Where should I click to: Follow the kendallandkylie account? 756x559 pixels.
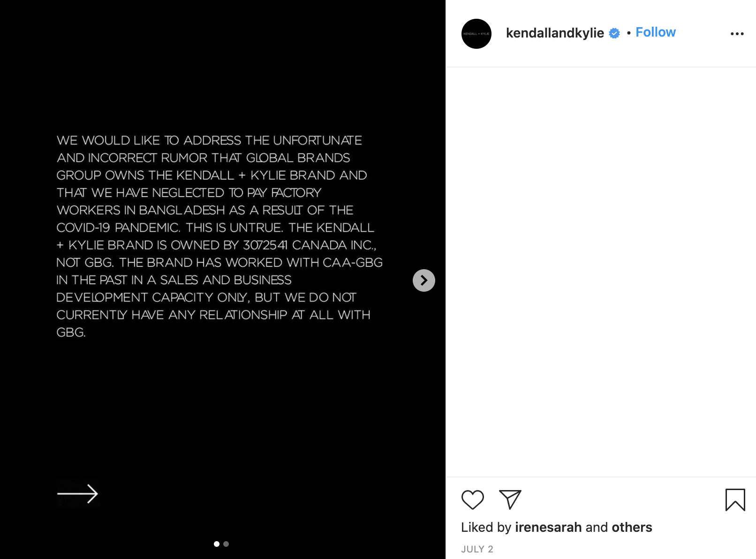click(x=655, y=32)
